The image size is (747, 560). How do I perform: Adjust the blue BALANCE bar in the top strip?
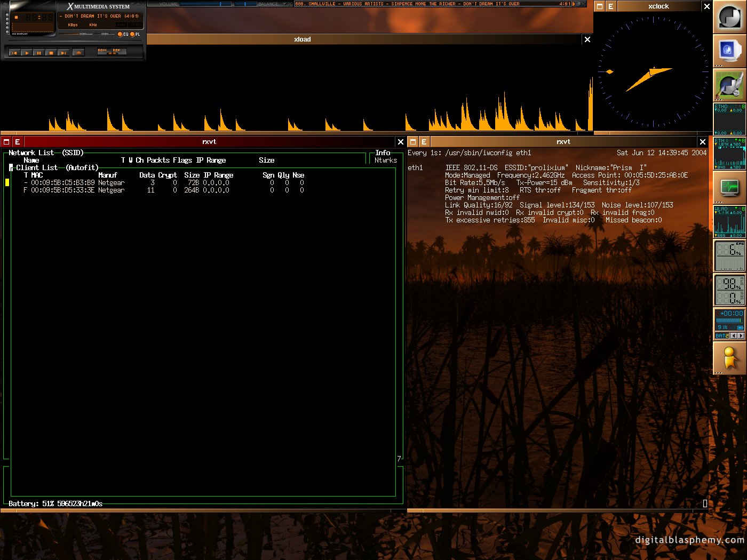(245, 4)
